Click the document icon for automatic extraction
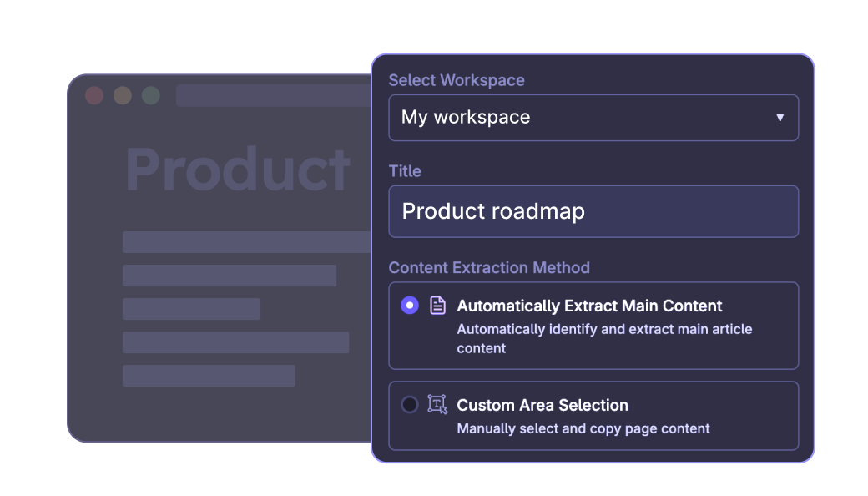 click(437, 306)
